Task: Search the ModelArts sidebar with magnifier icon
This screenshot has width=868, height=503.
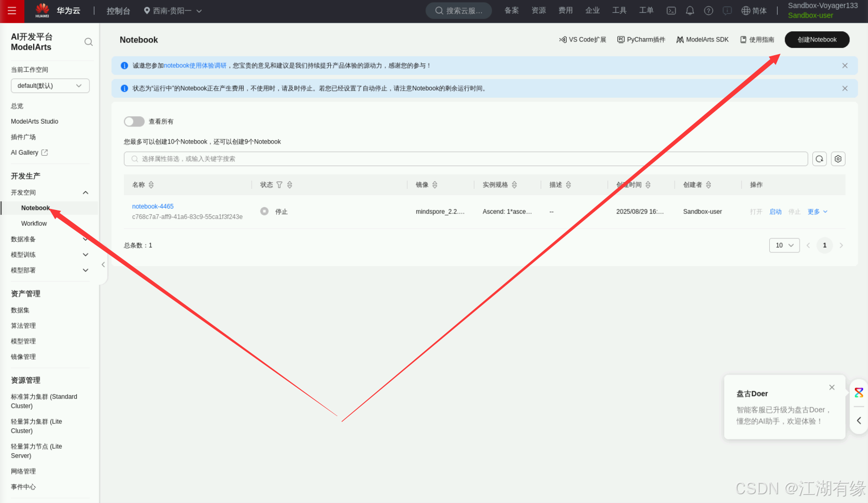Action: click(88, 42)
